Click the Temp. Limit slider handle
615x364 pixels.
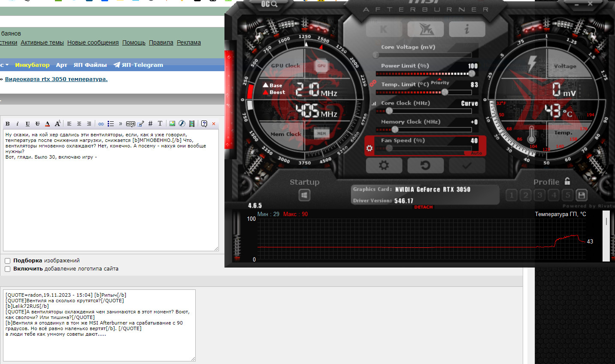click(445, 92)
